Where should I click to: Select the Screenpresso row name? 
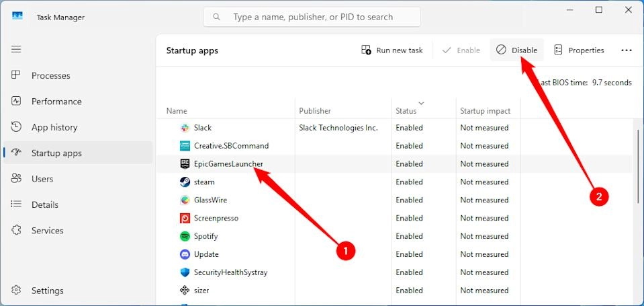click(x=216, y=218)
